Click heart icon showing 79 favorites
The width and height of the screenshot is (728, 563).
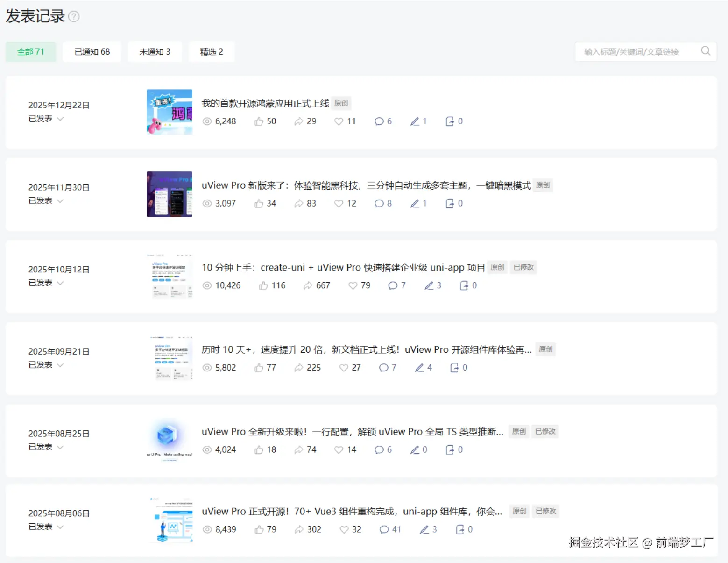(353, 285)
